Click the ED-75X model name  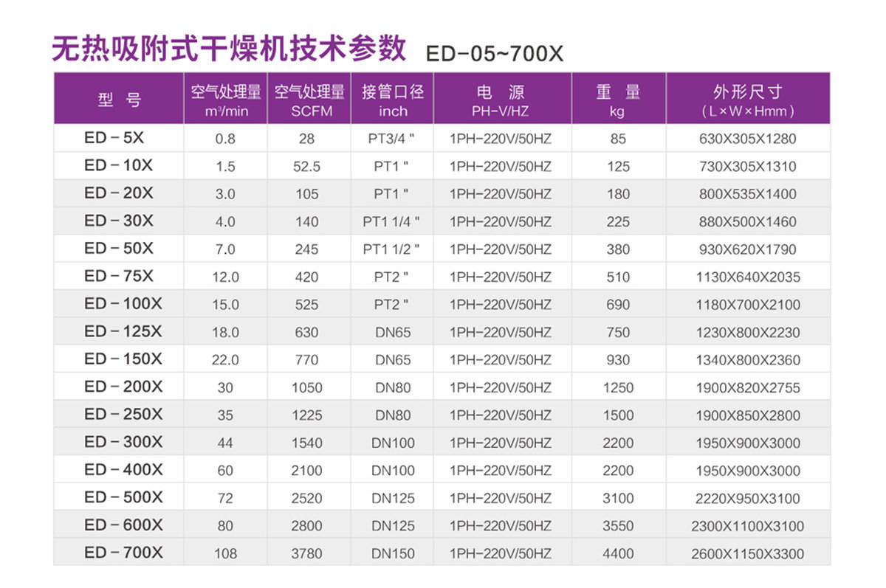[x=119, y=276]
